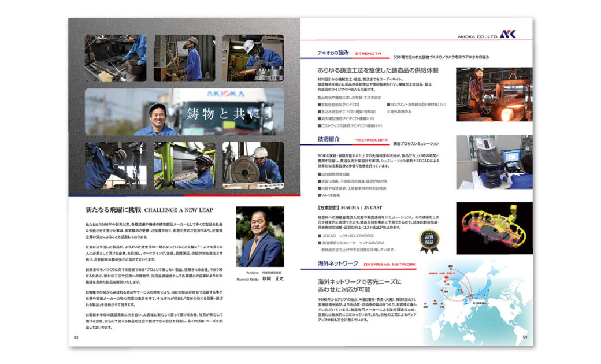Image resolution: width=601 pixels, height=364 pixels.
Task: Open the photo of worker at green machine panel
Action: [184, 165]
